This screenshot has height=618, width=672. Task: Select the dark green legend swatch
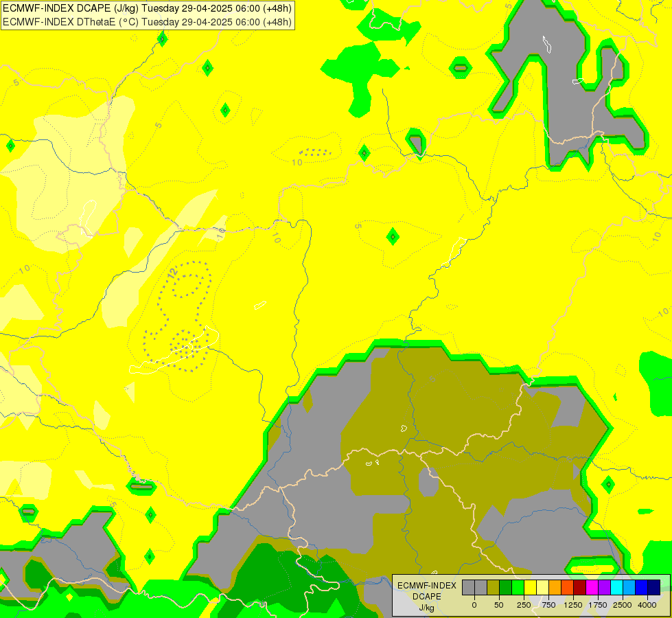(505, 587)
